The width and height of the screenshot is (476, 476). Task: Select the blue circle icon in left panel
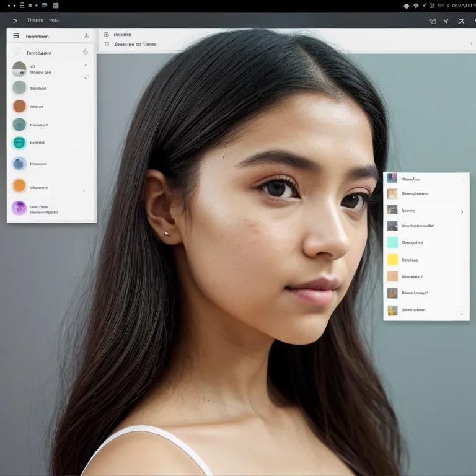(x=19, y=164)
